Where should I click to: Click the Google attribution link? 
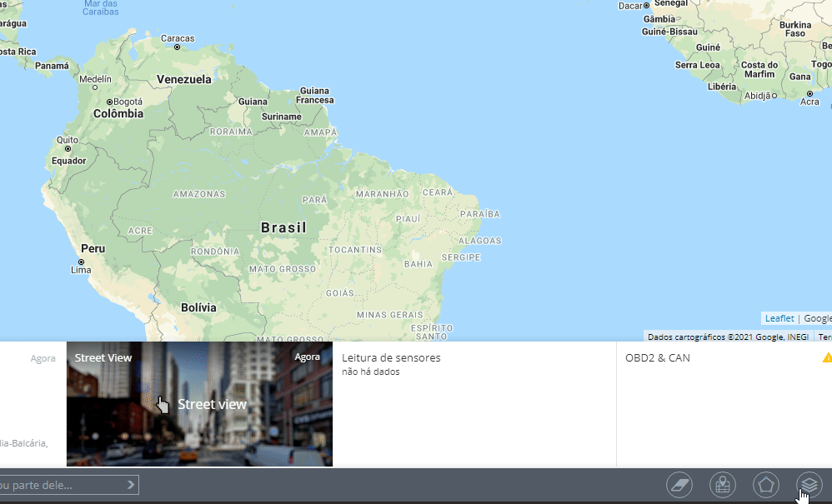coord(818,318)
